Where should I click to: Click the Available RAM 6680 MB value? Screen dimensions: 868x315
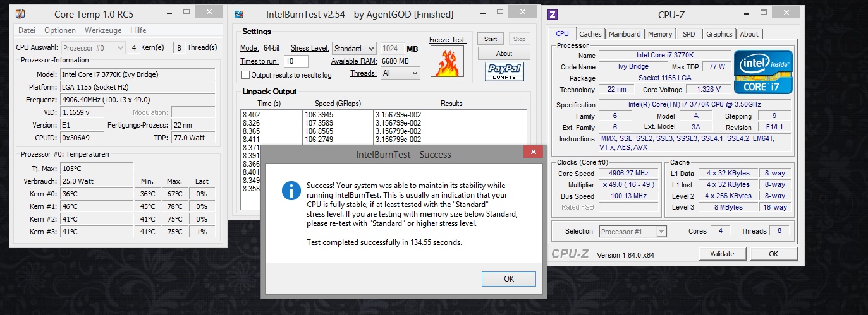396,61
